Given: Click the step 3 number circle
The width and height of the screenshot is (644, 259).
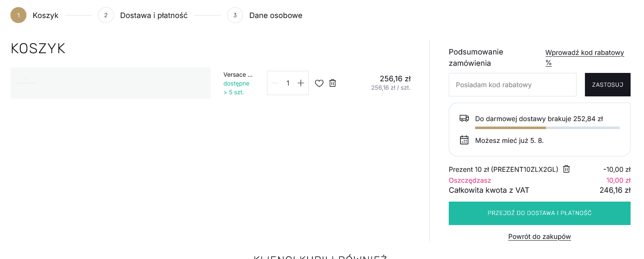Looking at the screenshot, I should coord(235,15).
